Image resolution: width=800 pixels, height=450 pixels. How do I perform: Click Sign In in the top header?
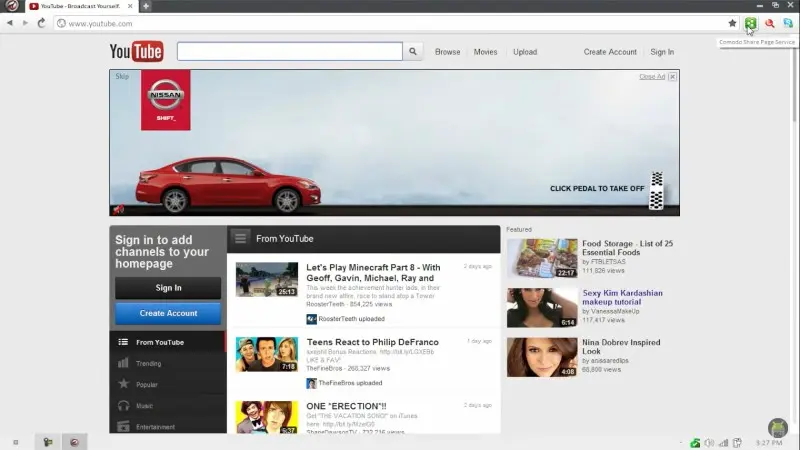pos(662,52)
